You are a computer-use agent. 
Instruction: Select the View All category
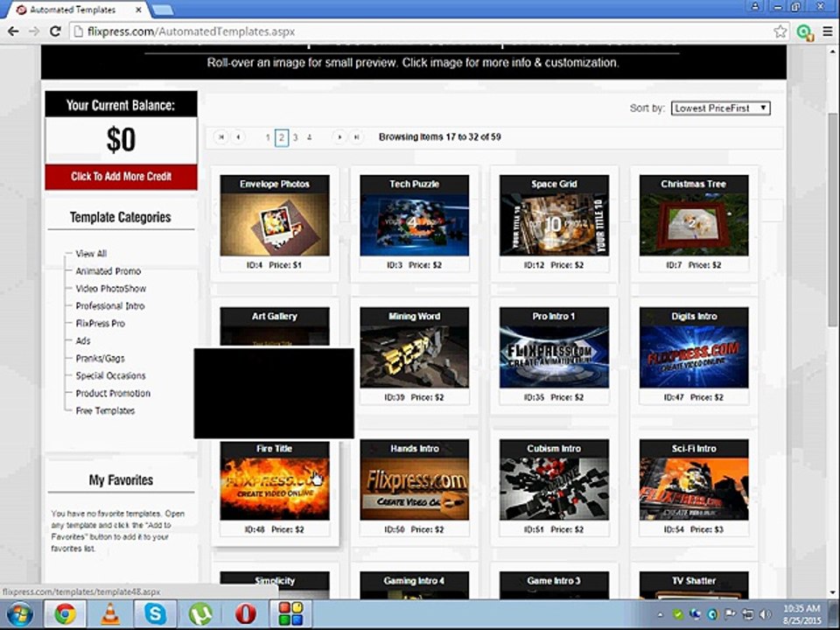click(91, 254)
